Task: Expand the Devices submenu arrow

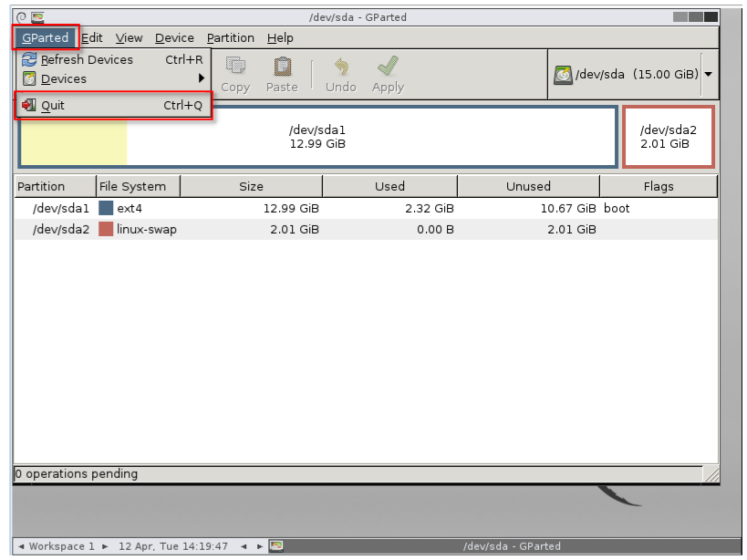Action: click(202, 78)
